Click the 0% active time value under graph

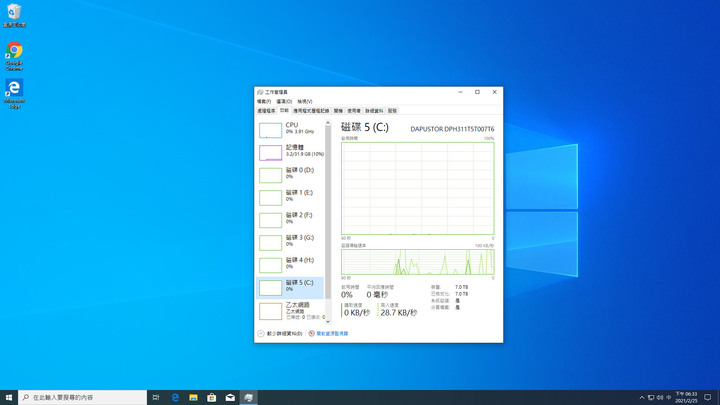347,295
